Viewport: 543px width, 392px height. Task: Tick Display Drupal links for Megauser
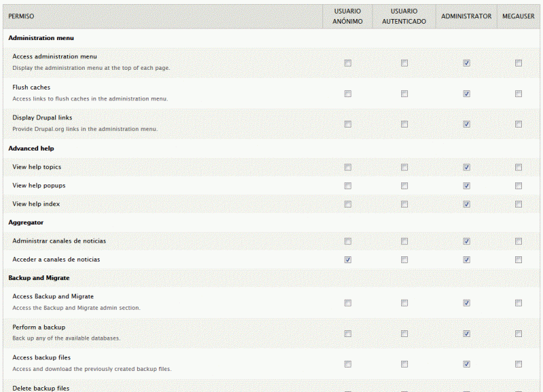pyautogui.click(x=519, y=124)
